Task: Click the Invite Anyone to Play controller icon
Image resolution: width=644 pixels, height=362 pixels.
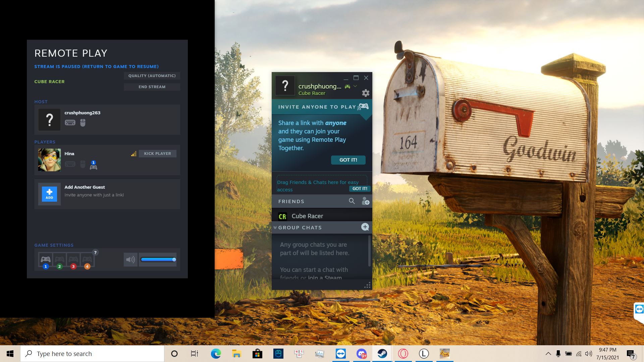Action: tap(363, 107)
